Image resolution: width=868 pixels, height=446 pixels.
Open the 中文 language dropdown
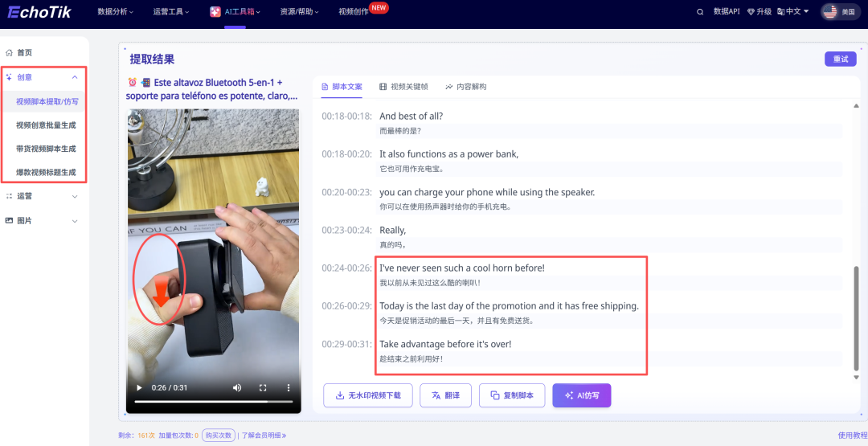pos(794,12)
